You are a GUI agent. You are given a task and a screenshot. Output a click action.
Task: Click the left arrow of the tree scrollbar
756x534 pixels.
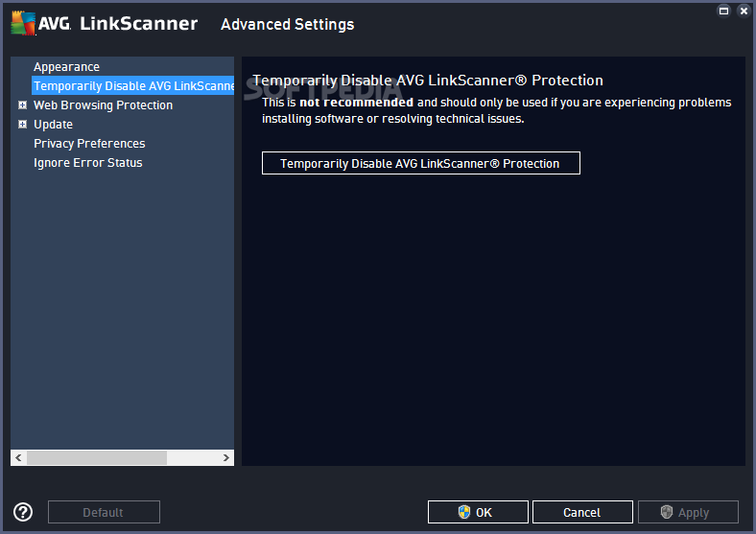18,458
